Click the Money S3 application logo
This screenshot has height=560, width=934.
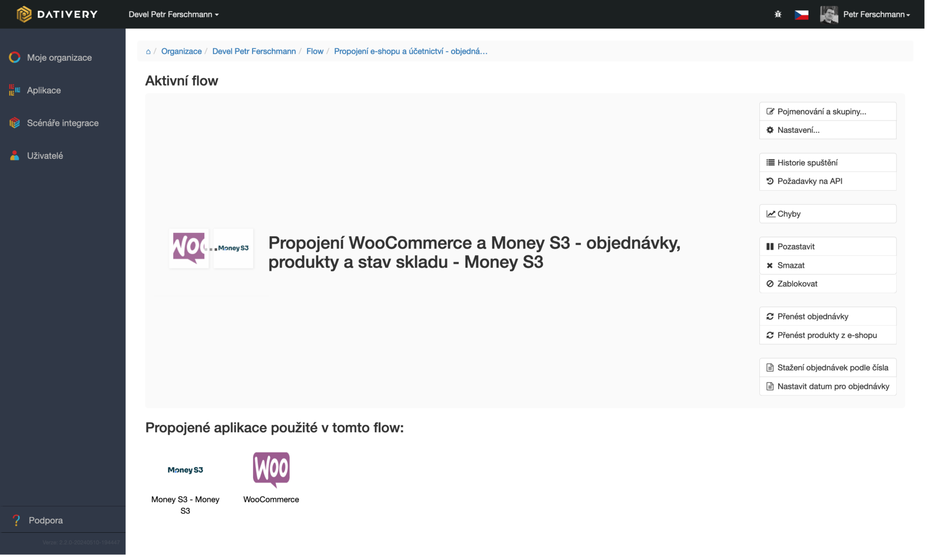(185, 470)
